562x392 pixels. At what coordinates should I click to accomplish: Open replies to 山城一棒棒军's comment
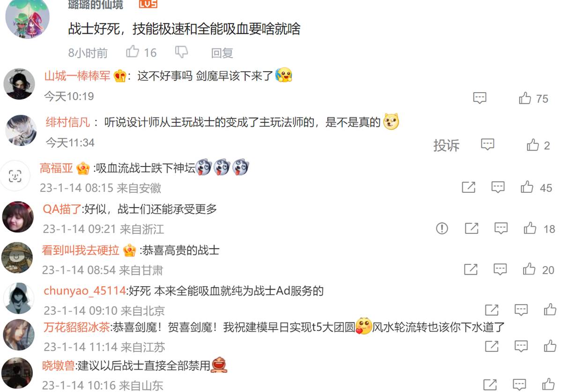click(x=480, y=98)
